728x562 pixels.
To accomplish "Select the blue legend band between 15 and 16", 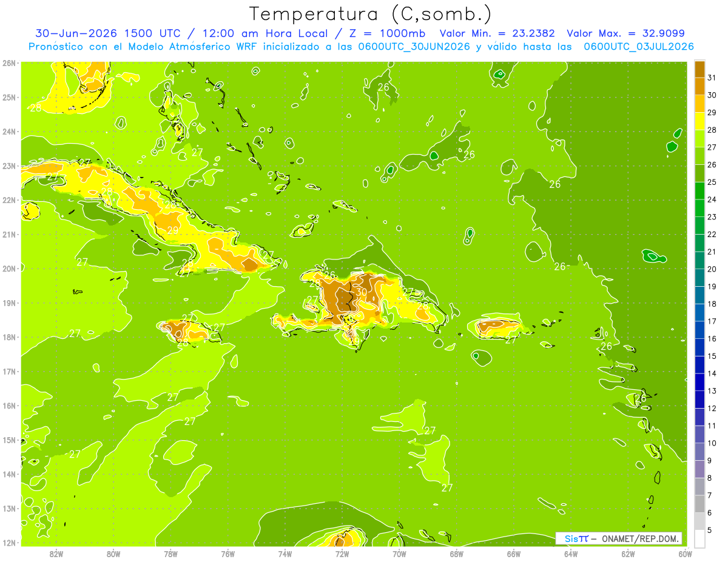I will [699, 347].
